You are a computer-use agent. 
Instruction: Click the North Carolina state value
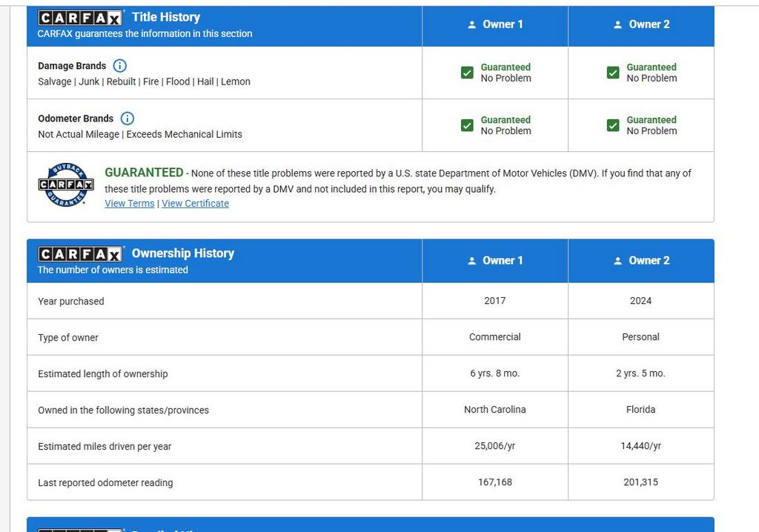tap(494, 410)
